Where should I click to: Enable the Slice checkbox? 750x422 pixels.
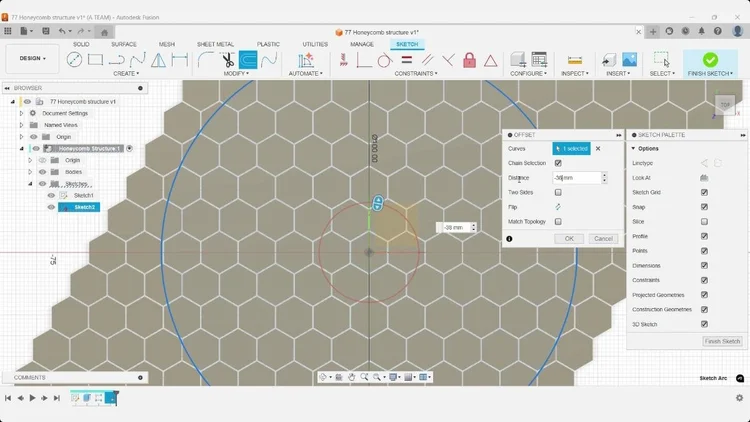[x=704, y=222]
